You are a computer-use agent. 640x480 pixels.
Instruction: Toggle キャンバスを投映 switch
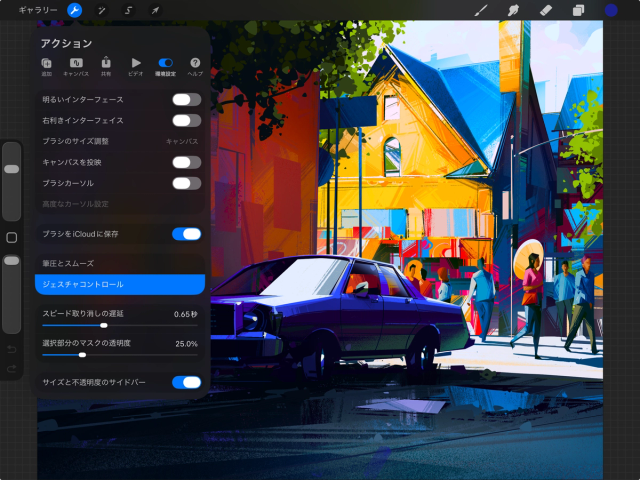187,162
